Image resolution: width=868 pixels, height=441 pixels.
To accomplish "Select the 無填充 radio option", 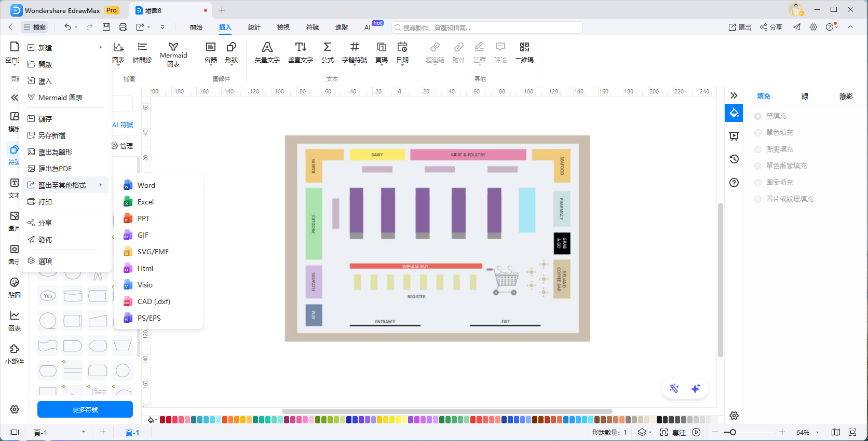I will (x=758, y=116).
